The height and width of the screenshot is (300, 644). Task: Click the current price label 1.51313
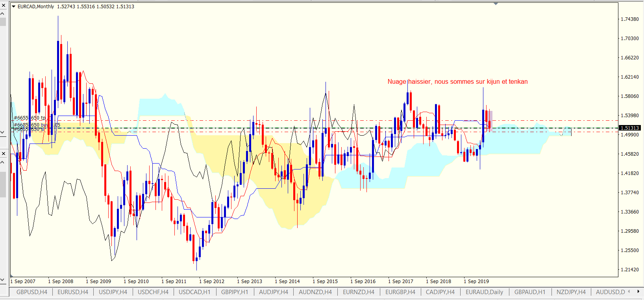(x=630, y=128)
